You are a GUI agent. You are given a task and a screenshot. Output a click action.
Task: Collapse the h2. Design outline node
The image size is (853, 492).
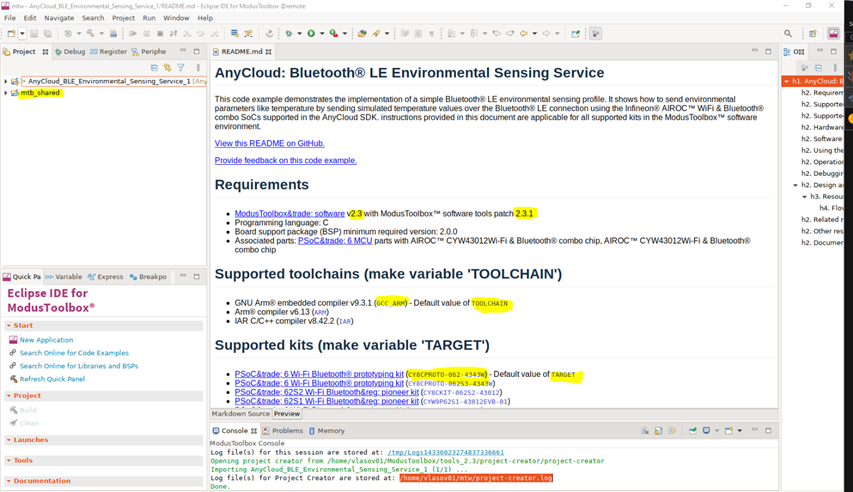pos(795,185)
